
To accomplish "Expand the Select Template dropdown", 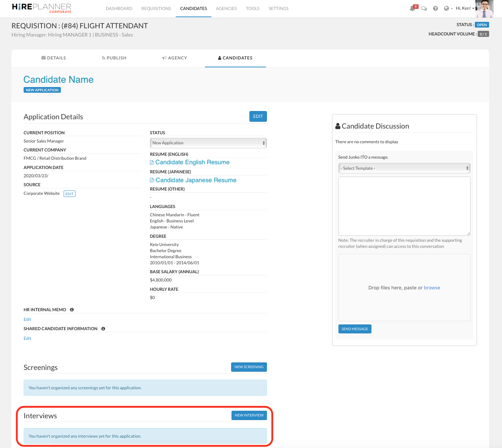I will tap(404, 168).
